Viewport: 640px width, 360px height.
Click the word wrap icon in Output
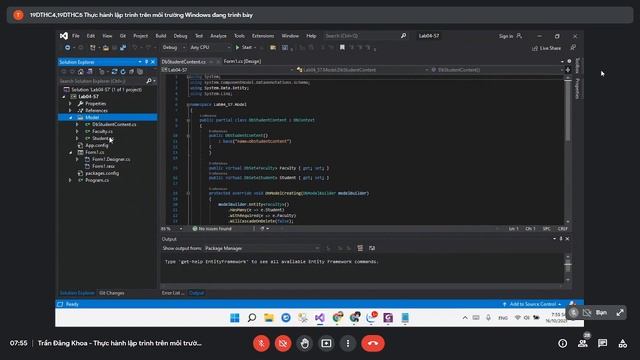coord(372,248)
